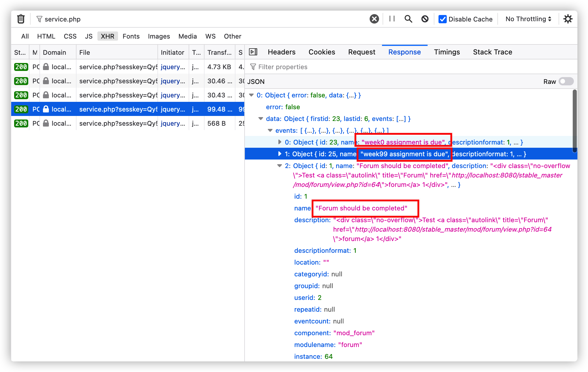Switch to the Cookies tab

pos(322,52)
